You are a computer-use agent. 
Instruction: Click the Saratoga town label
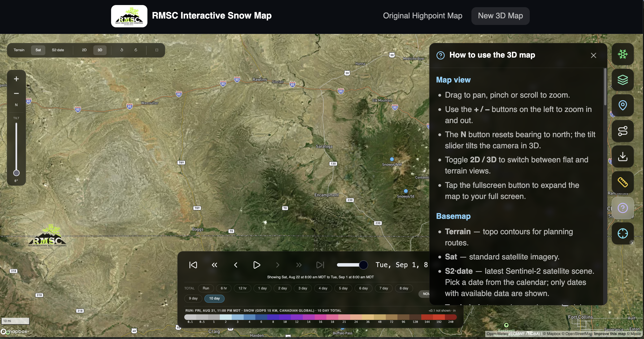click(x=324, y=146)
